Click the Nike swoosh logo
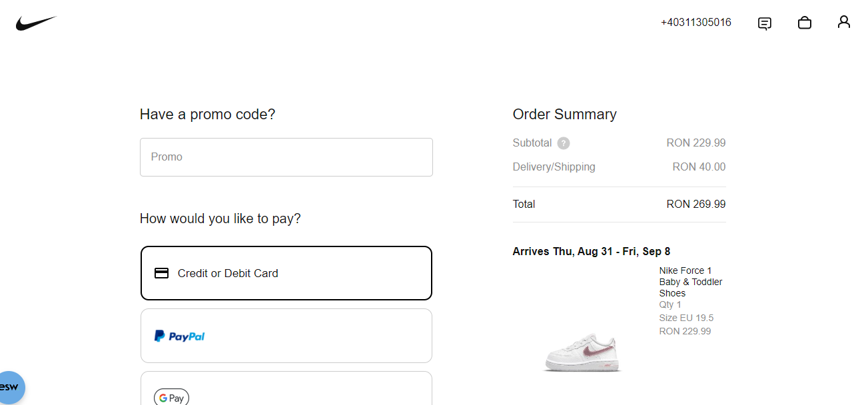 click(x=37, y=22)
